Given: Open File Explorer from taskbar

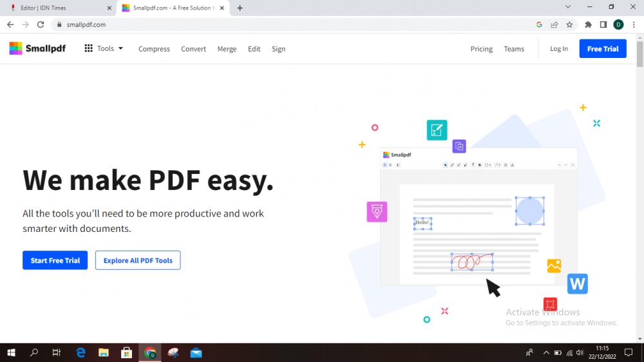Looking at the screenshot, I should [104, 352].
